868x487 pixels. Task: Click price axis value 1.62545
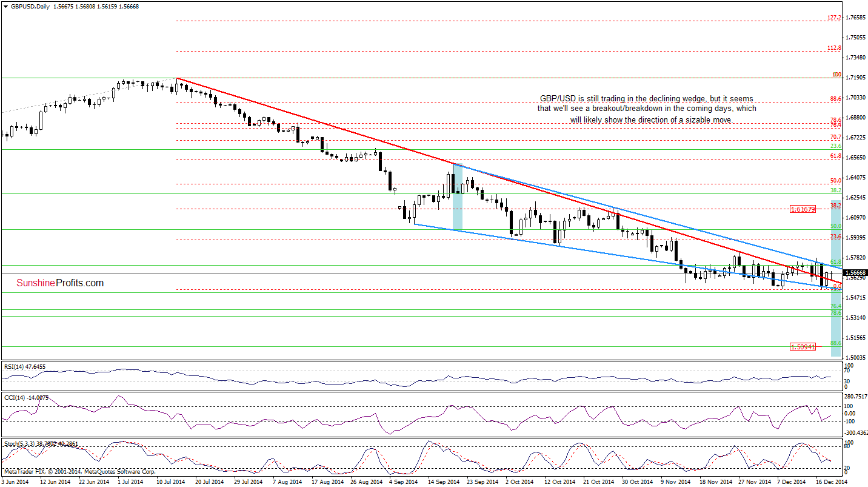click(x=855, y=198)
